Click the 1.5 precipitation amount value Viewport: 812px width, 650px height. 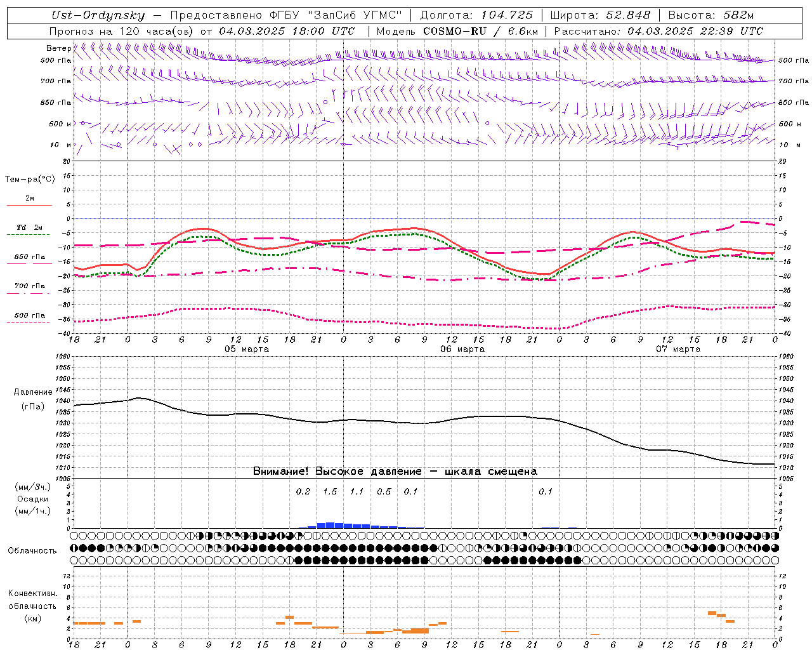coord(330,491)
